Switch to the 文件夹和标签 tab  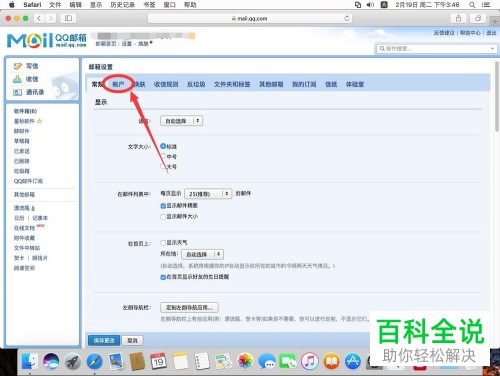tap(232, 84)
